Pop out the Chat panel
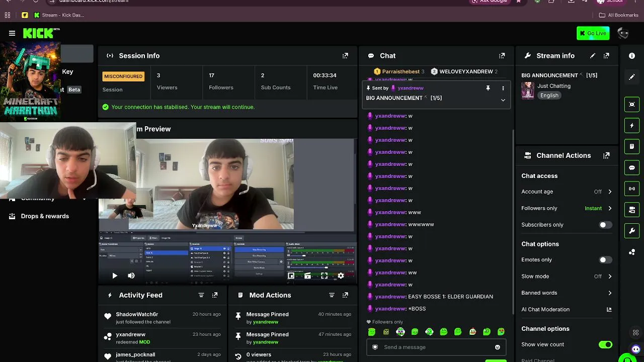 (x=502, y=56)
